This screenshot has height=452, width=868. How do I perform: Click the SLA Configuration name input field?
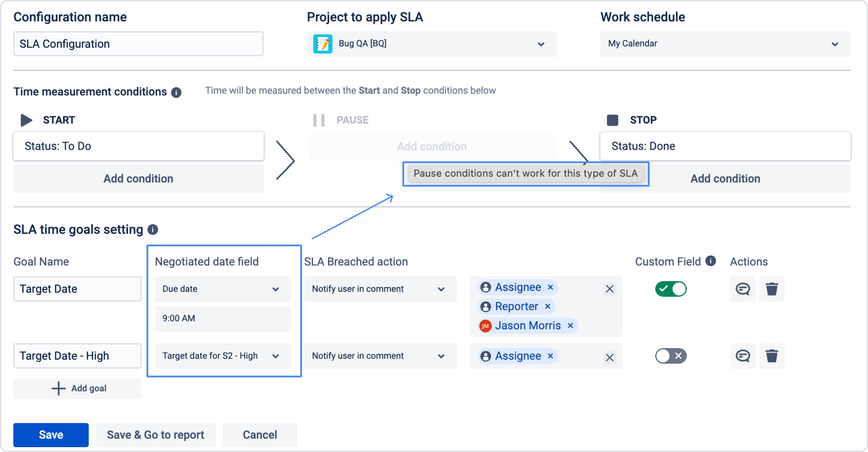click(138, 44)
